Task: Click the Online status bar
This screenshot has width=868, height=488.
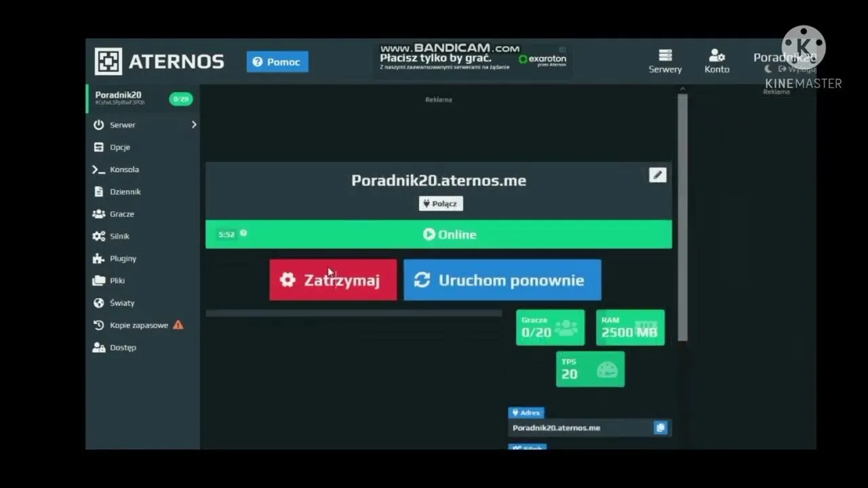Action: 439,235
